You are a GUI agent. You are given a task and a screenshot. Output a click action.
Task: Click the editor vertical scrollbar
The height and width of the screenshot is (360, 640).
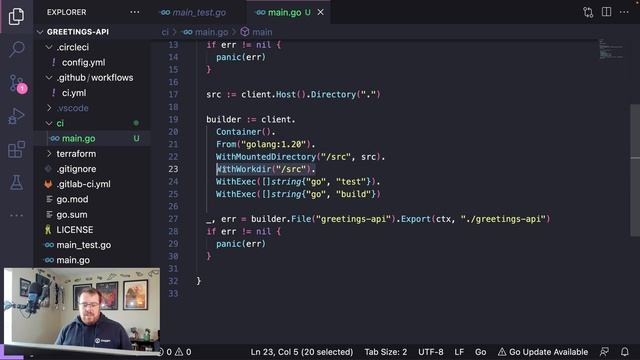[635, 170]
